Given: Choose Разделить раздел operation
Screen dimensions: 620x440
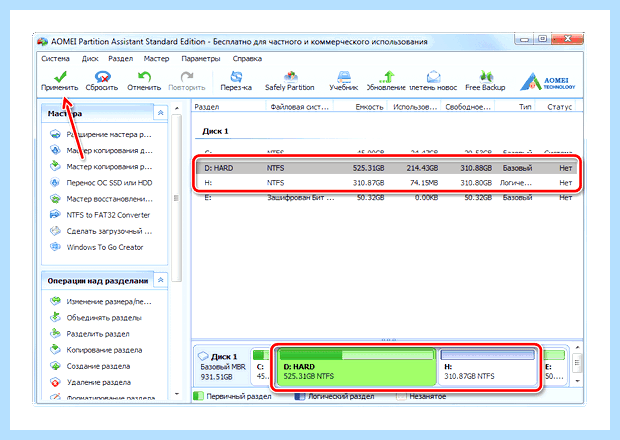Looking at the screenshot, I should 90,334.
